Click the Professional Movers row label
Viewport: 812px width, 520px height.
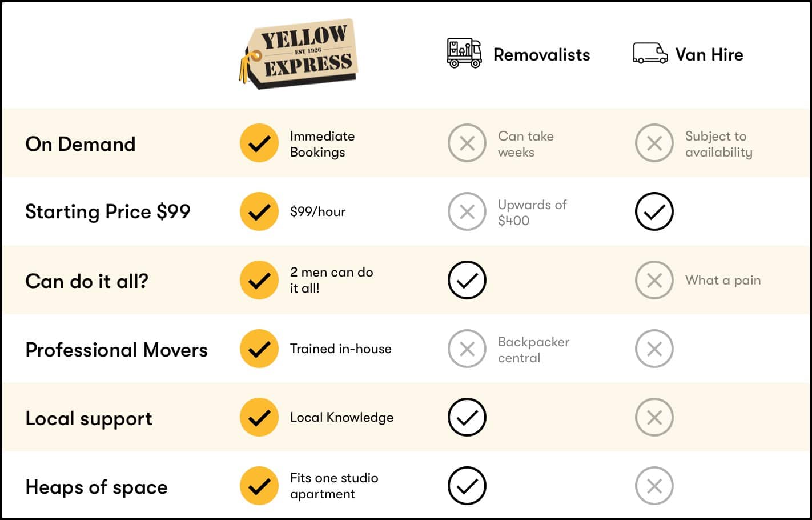click(116, 350)
